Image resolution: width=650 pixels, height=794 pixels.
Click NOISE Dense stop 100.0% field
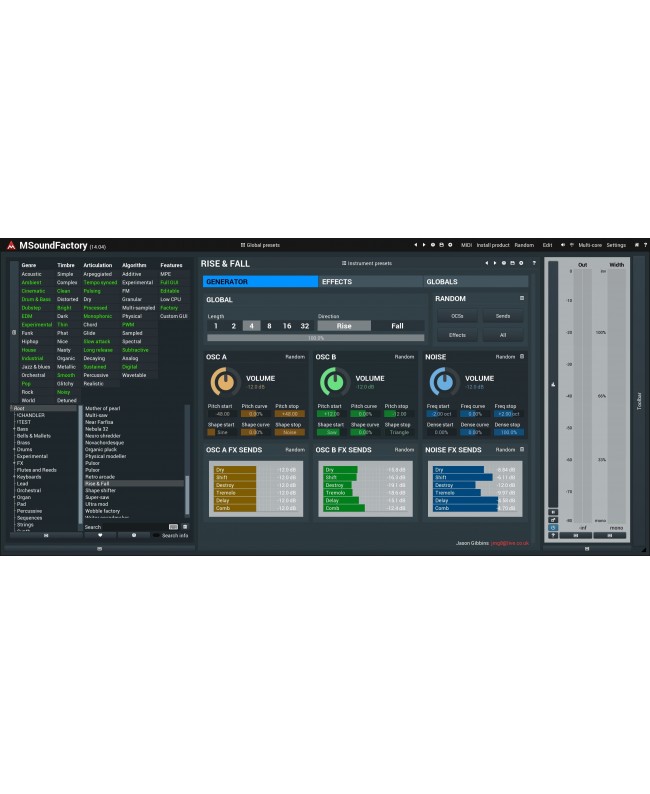pos(509,432)
